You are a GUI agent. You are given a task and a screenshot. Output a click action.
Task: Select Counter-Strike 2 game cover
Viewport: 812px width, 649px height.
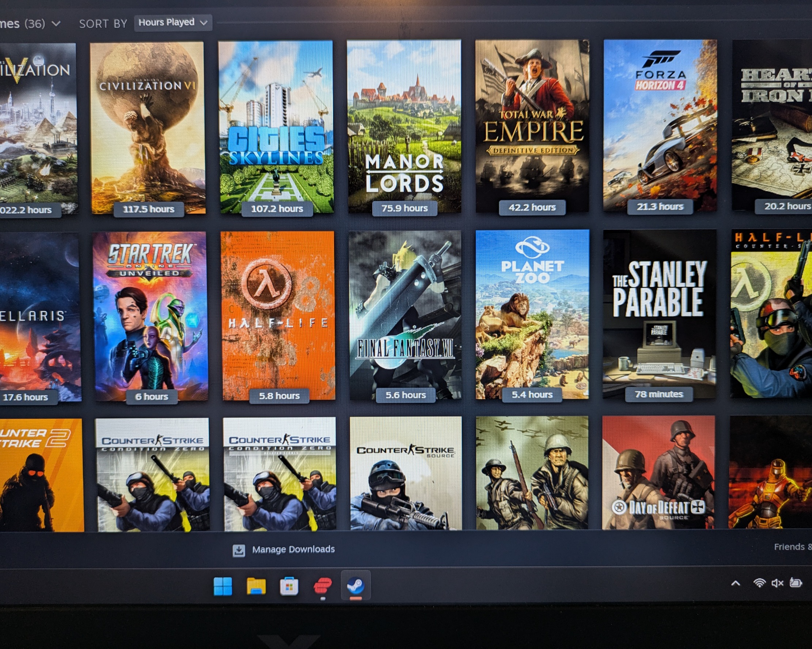pyautogui.click(x=41, y=475)
